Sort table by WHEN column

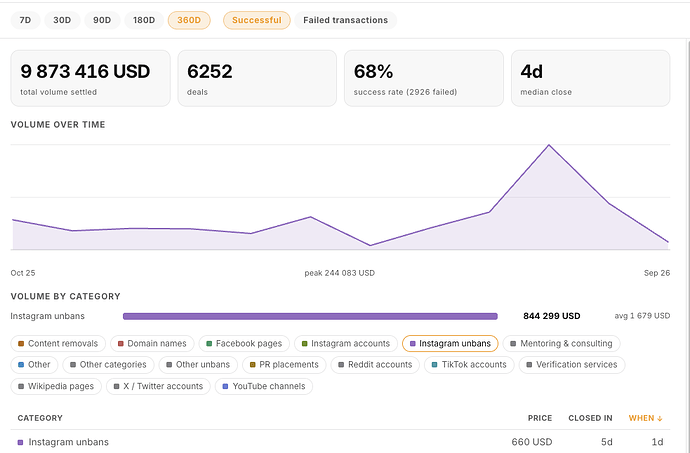point(646,418)
